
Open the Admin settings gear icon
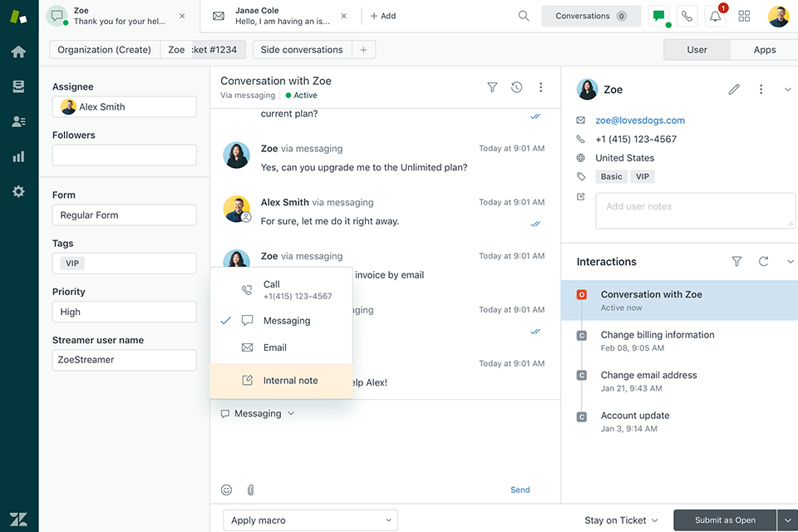click(18, 191)
